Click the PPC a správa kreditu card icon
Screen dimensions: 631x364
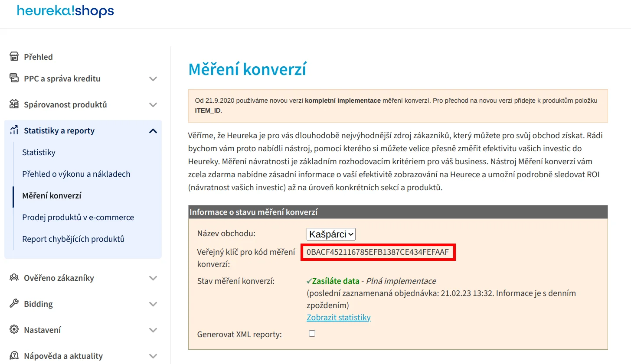[14, 78]
